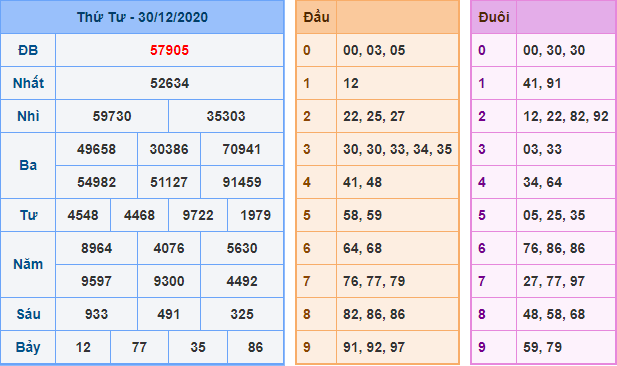The width and height of the screenshot is (617, 366).
Task: Click Đầu values 41, 48
Action: (362, 183)
